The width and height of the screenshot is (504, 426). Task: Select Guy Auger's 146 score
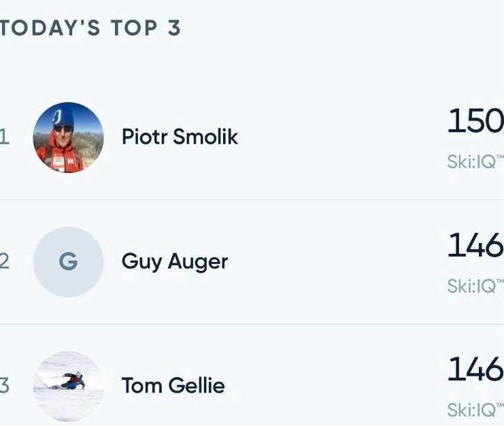coord(475,245)
